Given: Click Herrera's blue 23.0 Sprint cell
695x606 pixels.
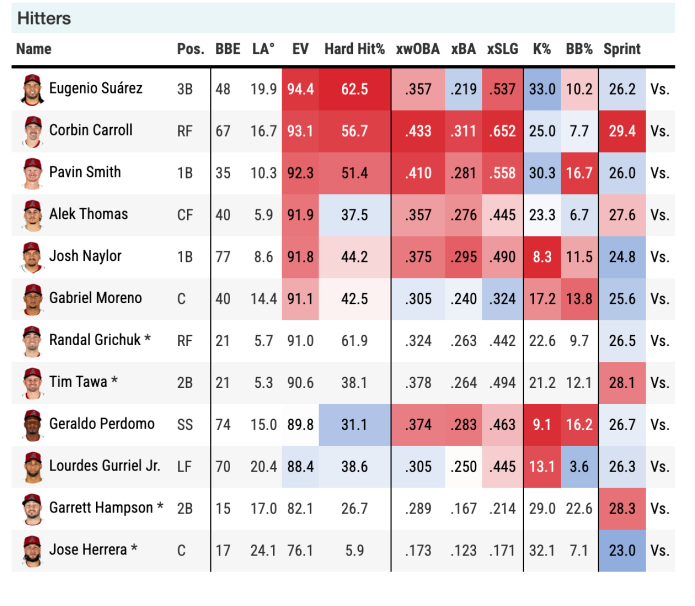Looking at the screenshot, I should 621,551.
